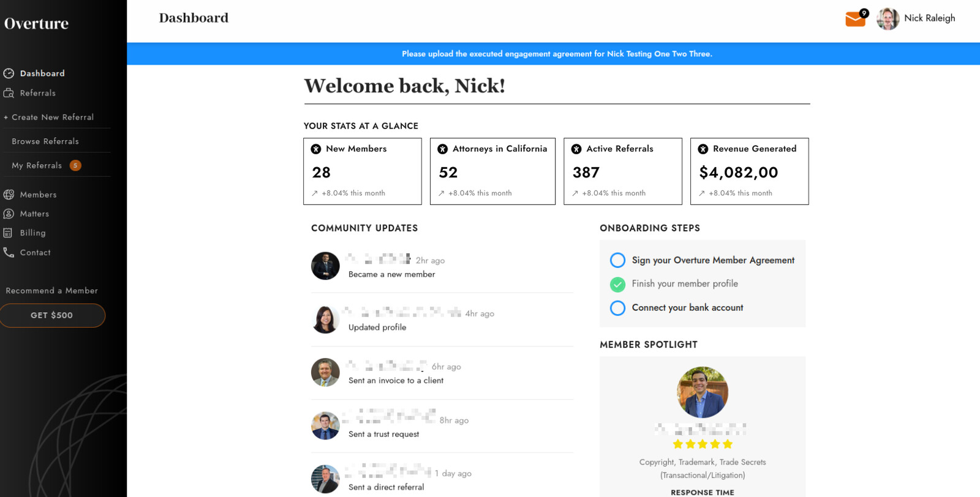
Task: Click Copyright, Trademark, Trade Secrets practice text
Action: coord(703,469)
